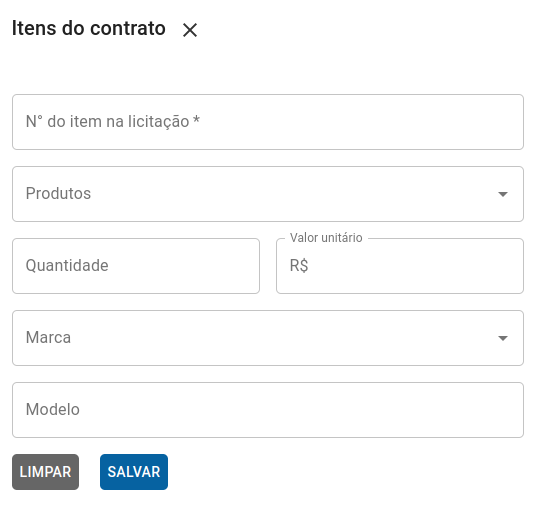Click into the Valor unitário input

400,266
